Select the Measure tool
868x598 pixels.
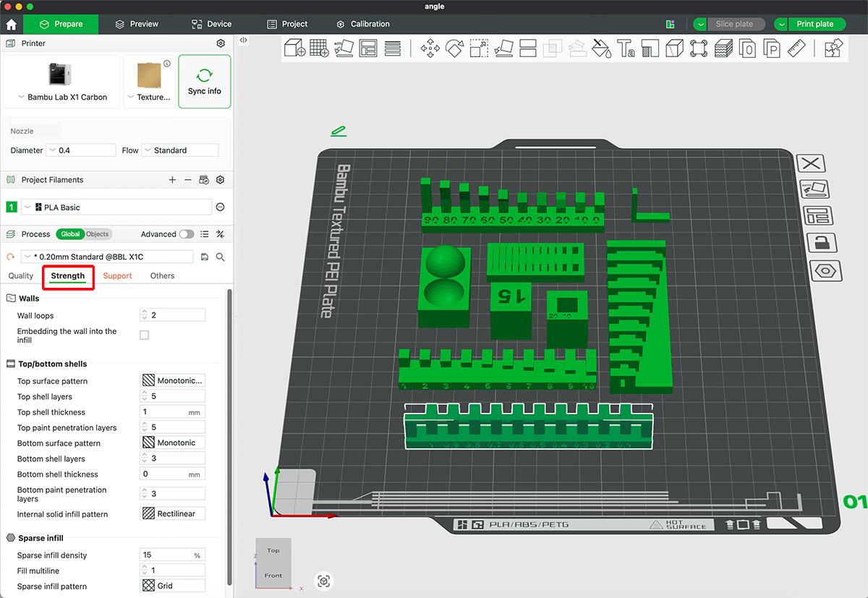pos(796,48)
